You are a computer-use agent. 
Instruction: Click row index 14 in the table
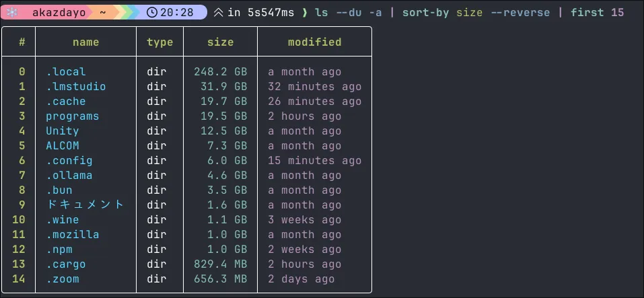(x=19, y=279)
